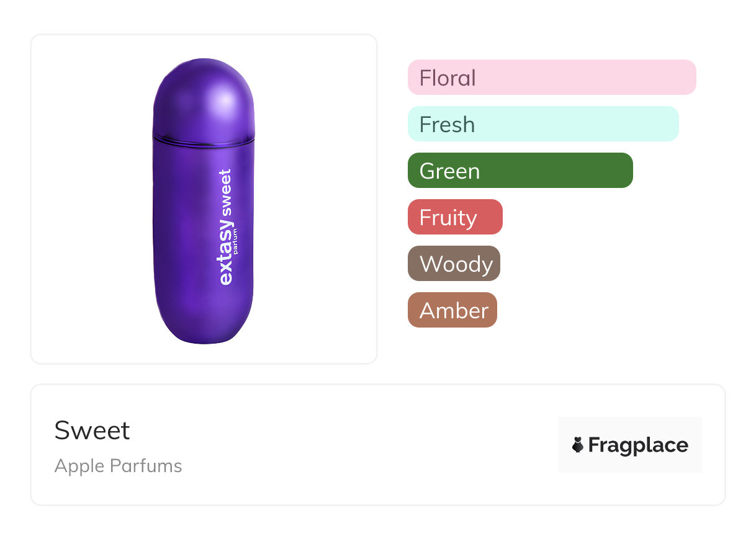Click the Fragplace perfume bottle icon
Screen dimensions: 756x536
pos(578,445)
